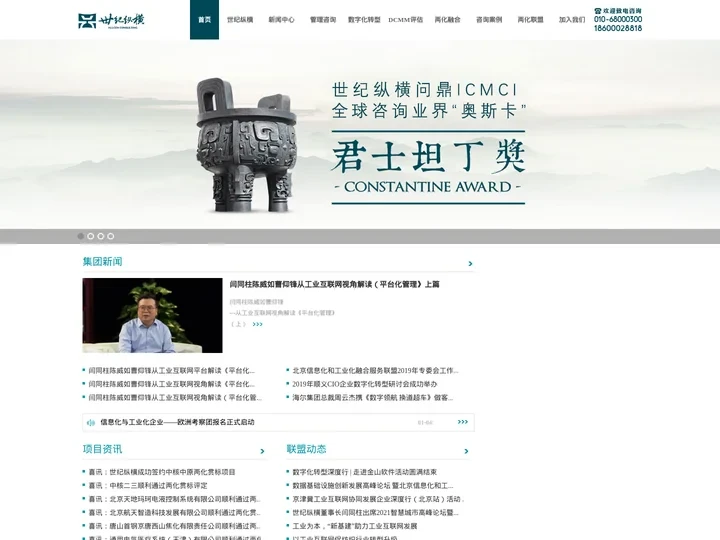The height and width of the screenshot is (540, 720).
Task: Open 喜讯：世纪纵横成功签约中核中原两化贯标项目
Action: tap(162, 472)
